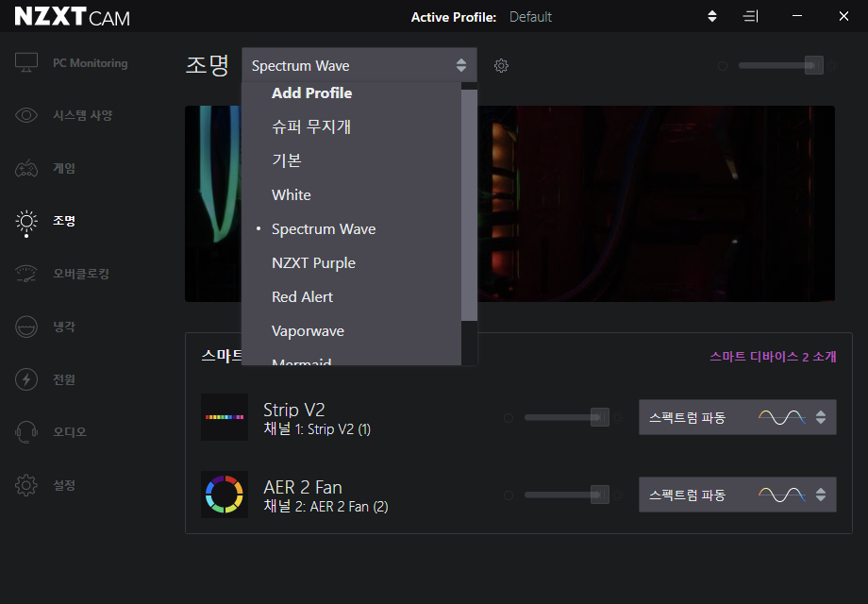868x604 pixels.
Task: Click the sun icon for 조명
Action: 26,222
